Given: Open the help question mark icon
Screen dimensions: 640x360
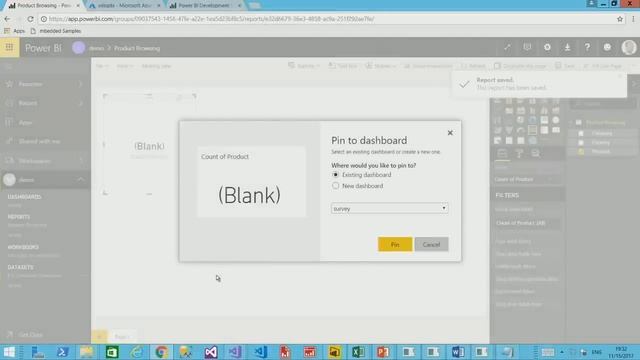Looking at the screenshot, I should pos(587,47).
